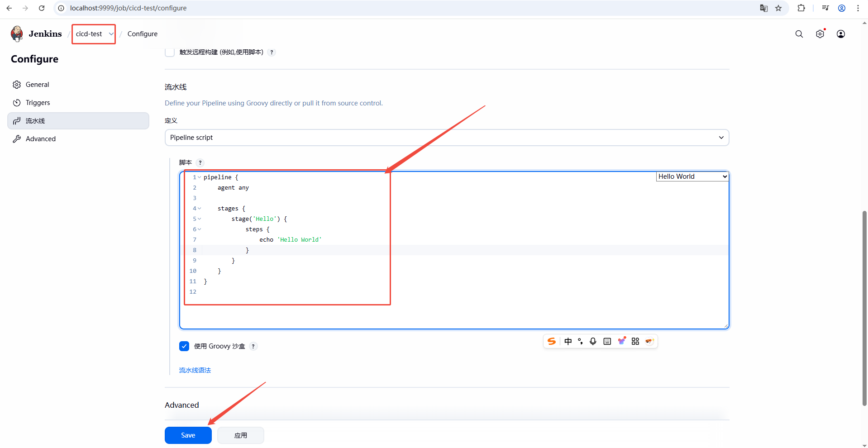Open the Jenkins search icon

coord(799,34)
